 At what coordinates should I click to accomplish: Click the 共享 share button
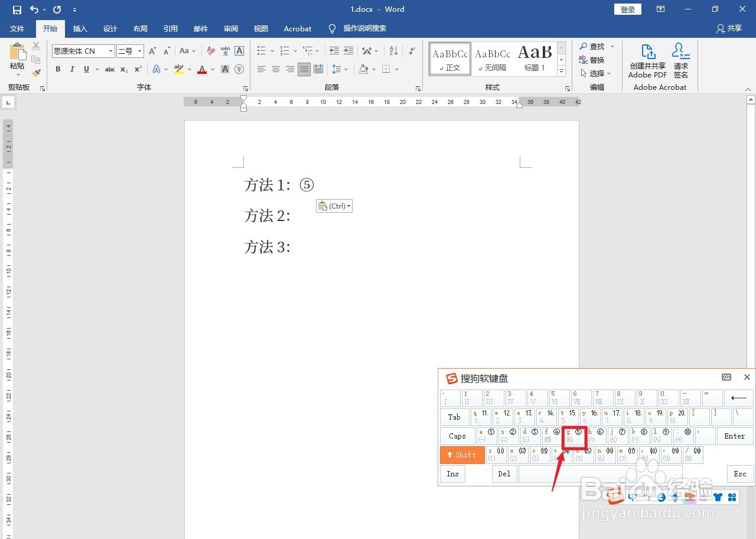(x=729, y=28)
